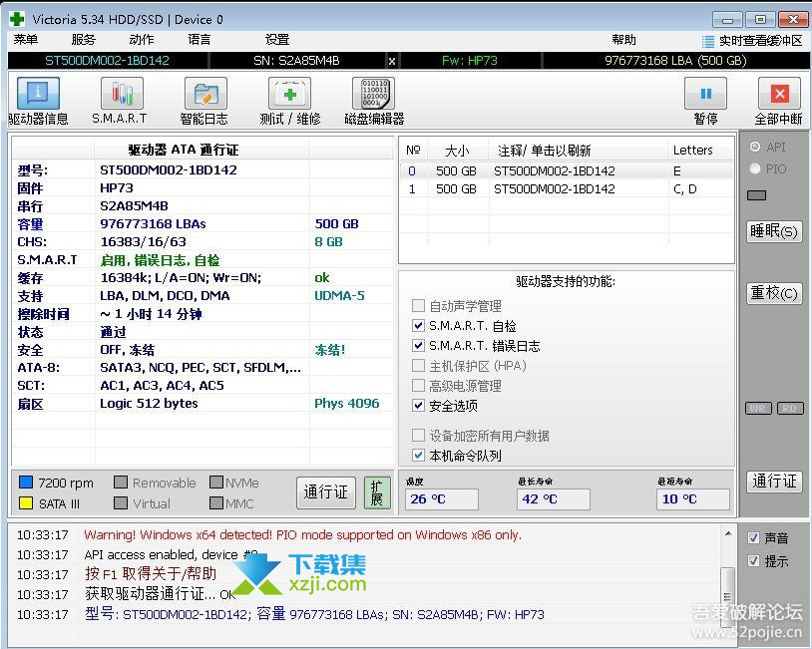Click the SATA III yellow indicator
812x649 pixels.
point(26,503)
